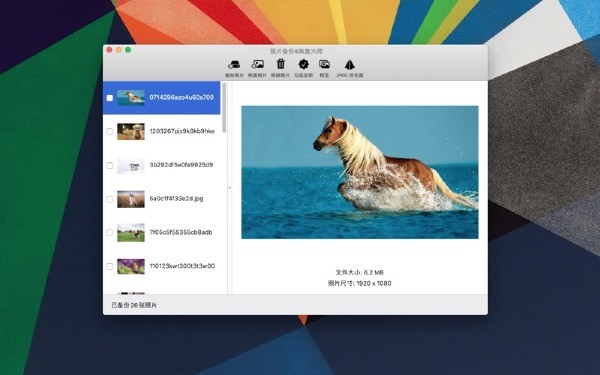Click the green fullscreen window button
This screenshot has height=375, width=600.
(x=128, y=50)
